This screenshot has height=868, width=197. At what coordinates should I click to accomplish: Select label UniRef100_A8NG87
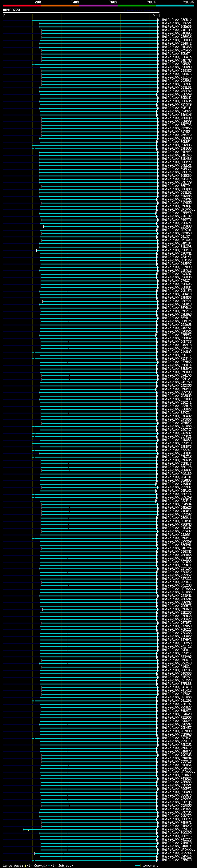coord(177,470)
